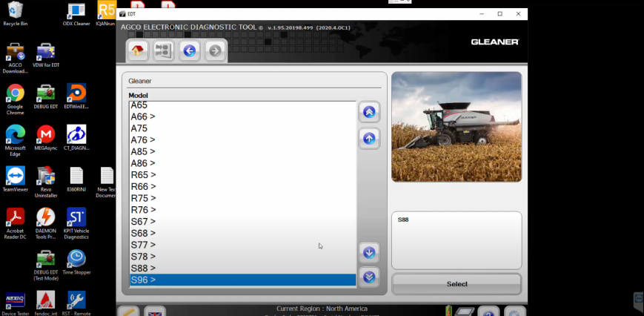Move down one model in list

(x=369, y=252)
